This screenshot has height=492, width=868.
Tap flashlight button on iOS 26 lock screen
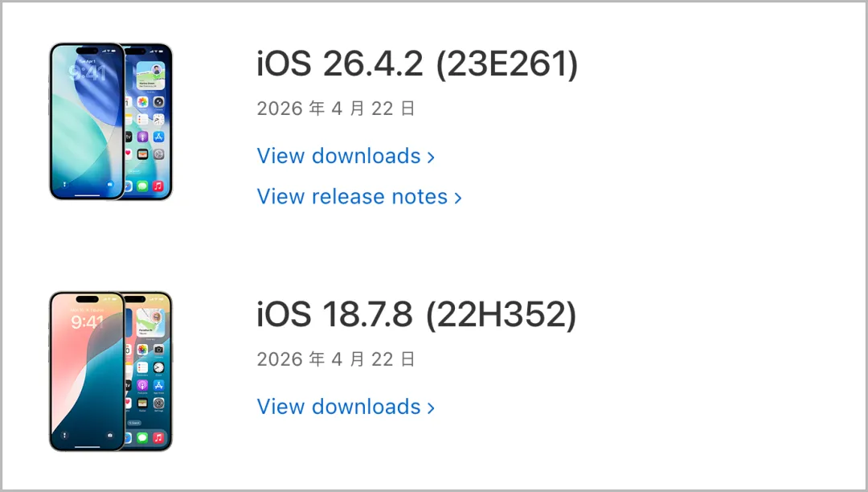64,185
